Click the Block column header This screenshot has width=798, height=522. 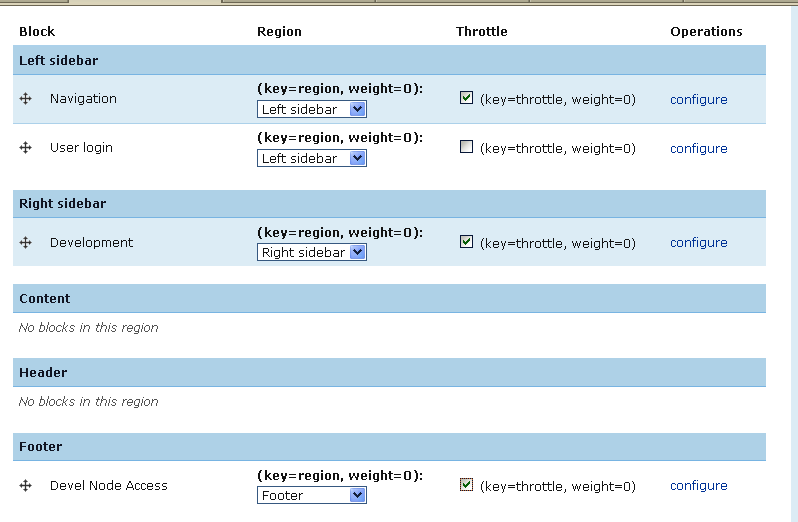(x=37, y=32)
